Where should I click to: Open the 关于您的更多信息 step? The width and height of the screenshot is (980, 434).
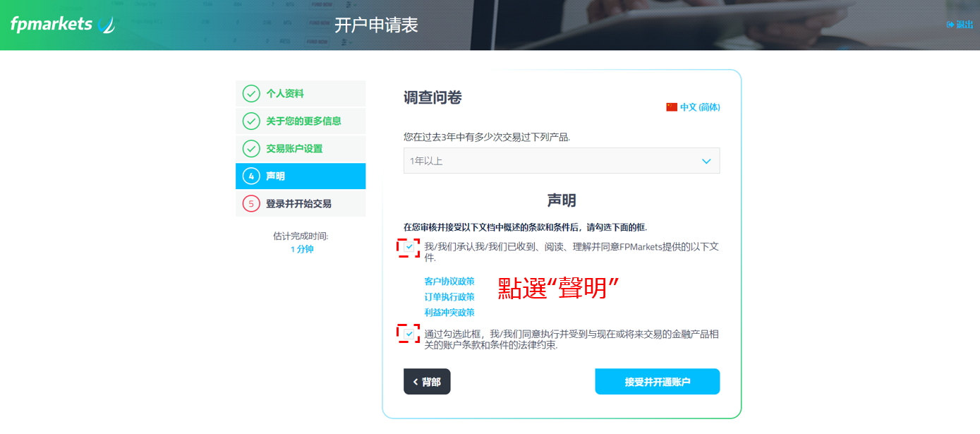(x=301, y=121)
